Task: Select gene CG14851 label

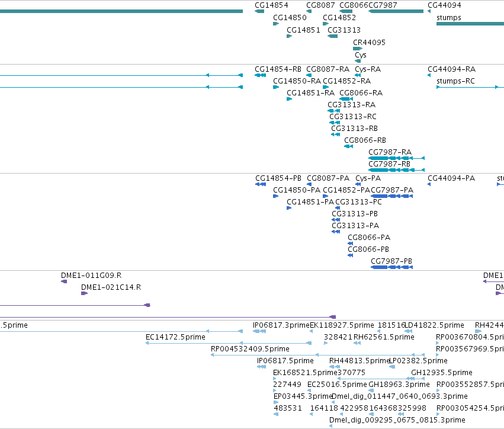Action: pyautogui.click(x=303, y=30)
